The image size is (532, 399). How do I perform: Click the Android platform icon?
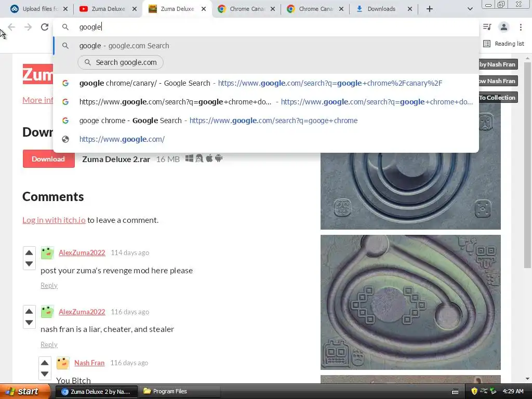click(219, 158)
